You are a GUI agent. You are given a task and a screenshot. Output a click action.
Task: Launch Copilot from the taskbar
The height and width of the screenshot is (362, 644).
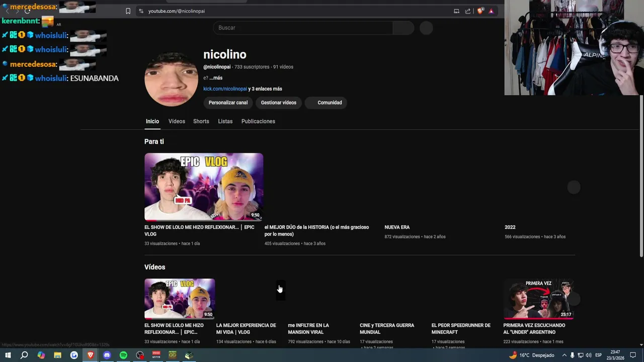click(x=41, y=355)
